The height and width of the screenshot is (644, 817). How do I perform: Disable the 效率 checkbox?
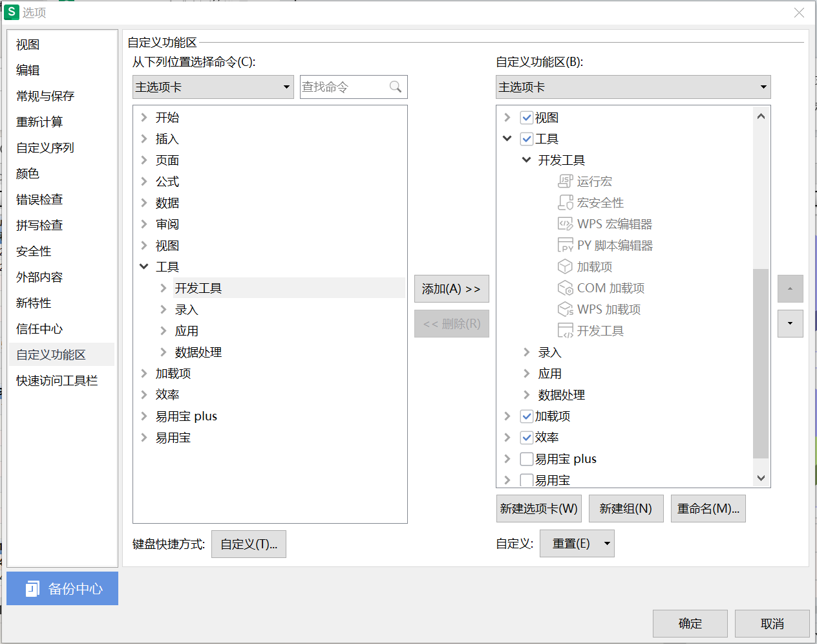coord(526,437)
